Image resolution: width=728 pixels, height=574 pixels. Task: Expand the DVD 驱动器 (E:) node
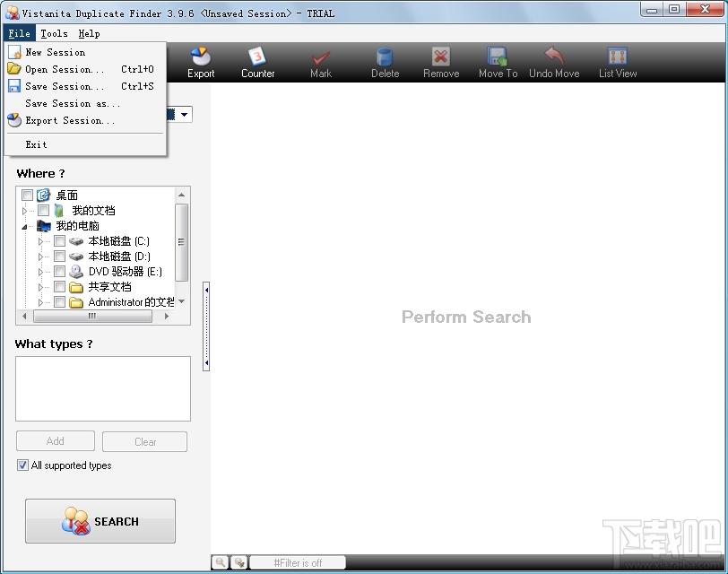click(x=40, y=272)
